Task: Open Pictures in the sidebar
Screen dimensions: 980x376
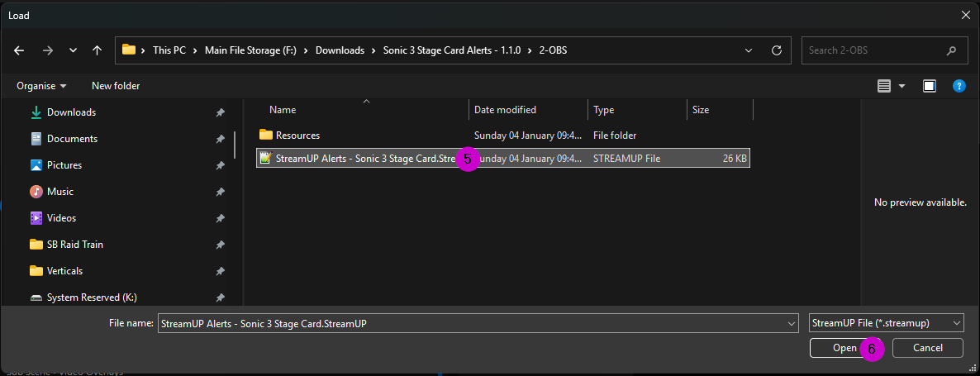Action: coord(64,165)
